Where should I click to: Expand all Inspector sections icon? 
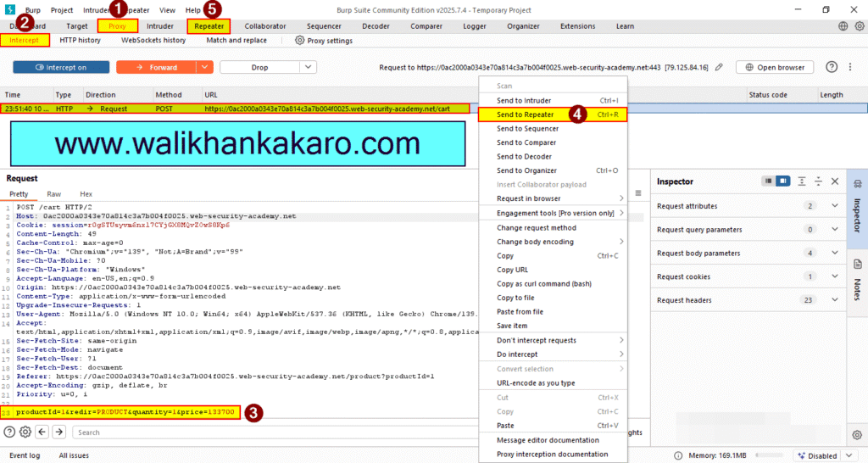tap(802, 181)
